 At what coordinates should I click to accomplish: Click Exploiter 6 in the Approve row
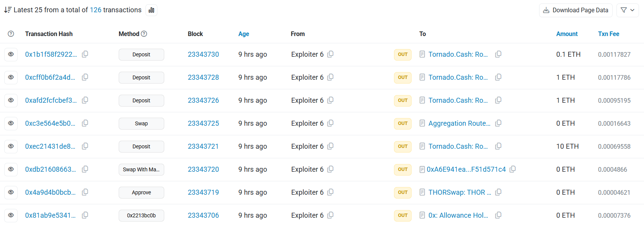click(307, 192)
